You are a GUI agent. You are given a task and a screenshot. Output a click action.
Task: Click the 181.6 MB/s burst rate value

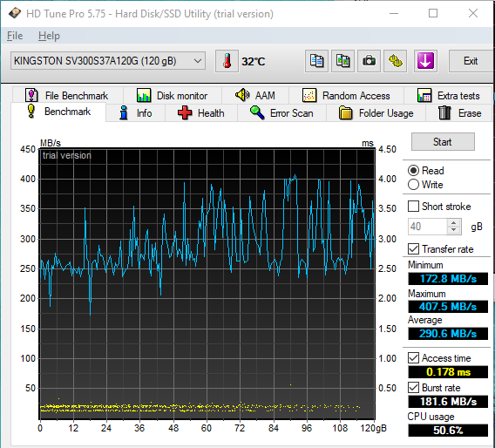click(448, 402)
